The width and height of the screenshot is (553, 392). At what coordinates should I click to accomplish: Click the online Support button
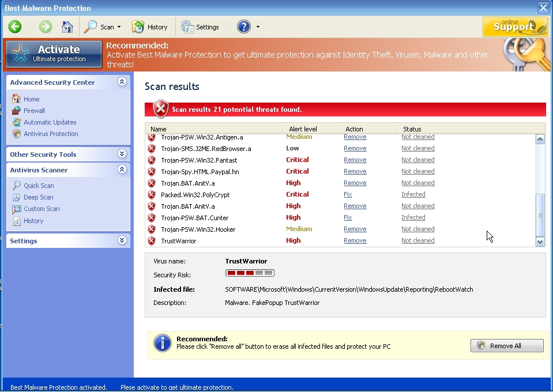516,27
